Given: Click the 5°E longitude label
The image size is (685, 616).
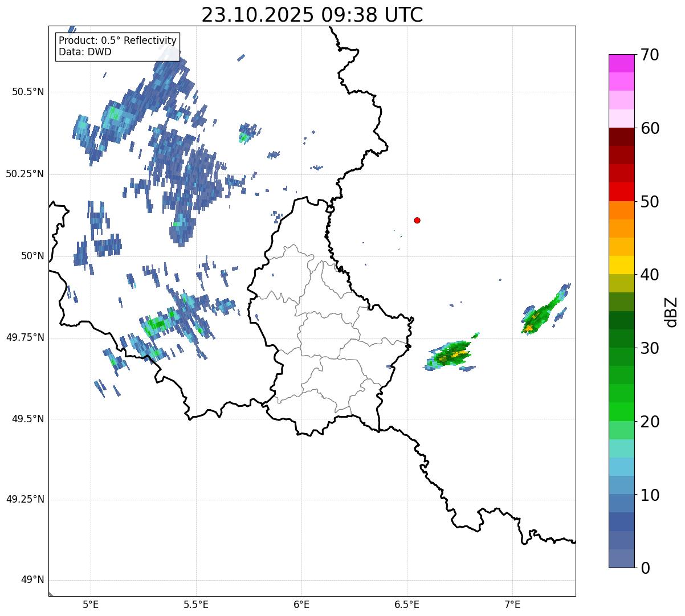Looking at the screenshot, I should [91, 605].
